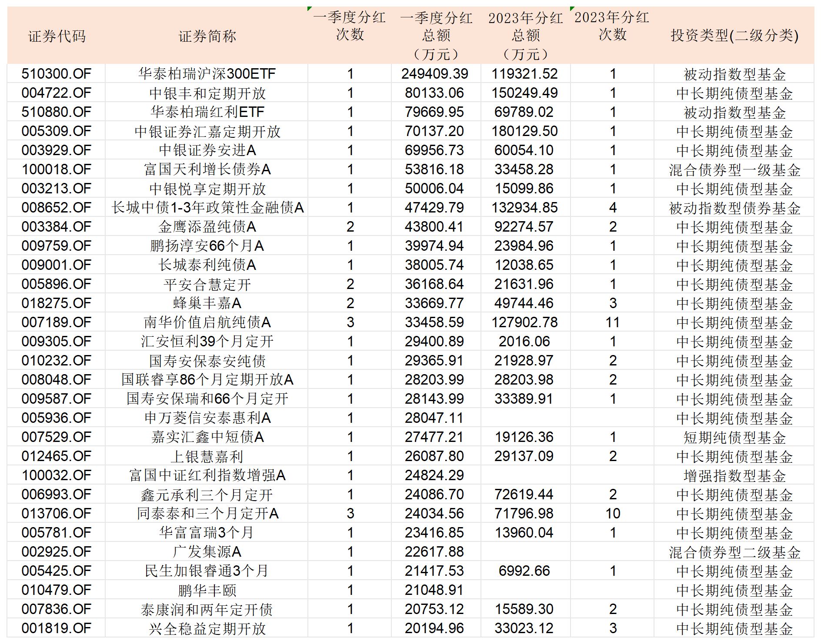The image size is (821, 644).
Task: Click the 增强指数型基金 type cell
Action: (x=734, y=475)
